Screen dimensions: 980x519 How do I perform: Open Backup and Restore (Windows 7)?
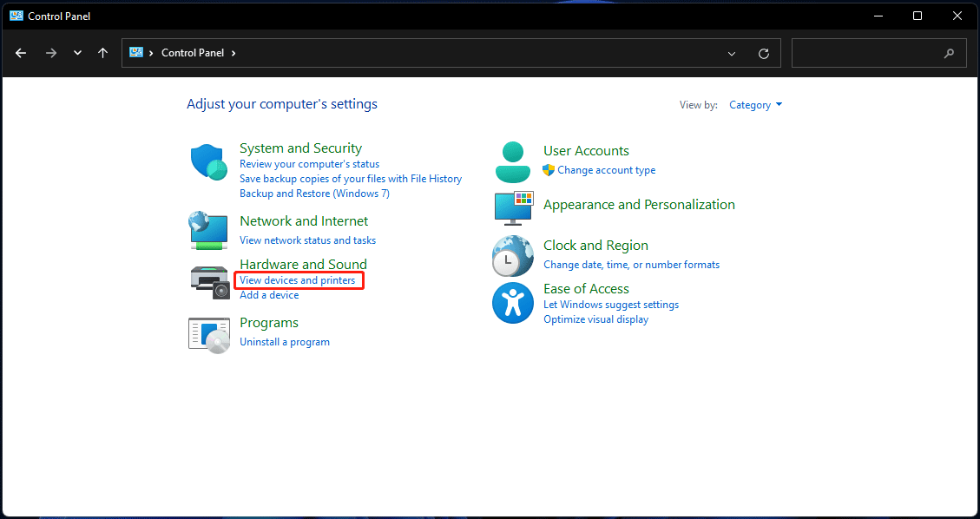pyautogui.click(x=314, y=194)
